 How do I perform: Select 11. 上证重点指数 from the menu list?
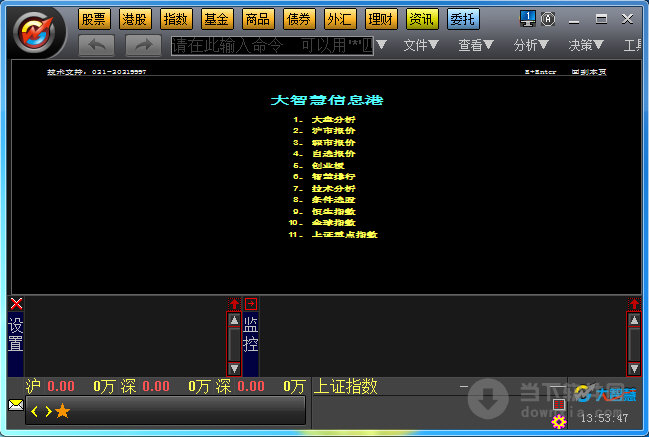click(333, 235)
